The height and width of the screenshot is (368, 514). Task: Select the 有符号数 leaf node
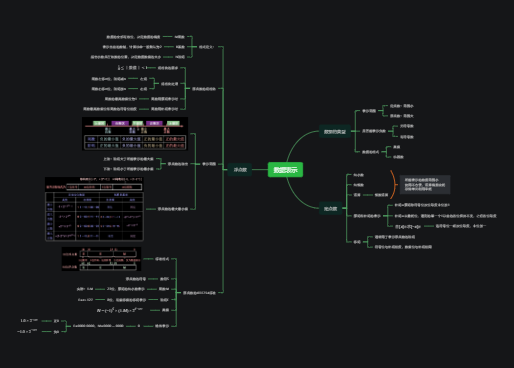click(x=407, y=137)
